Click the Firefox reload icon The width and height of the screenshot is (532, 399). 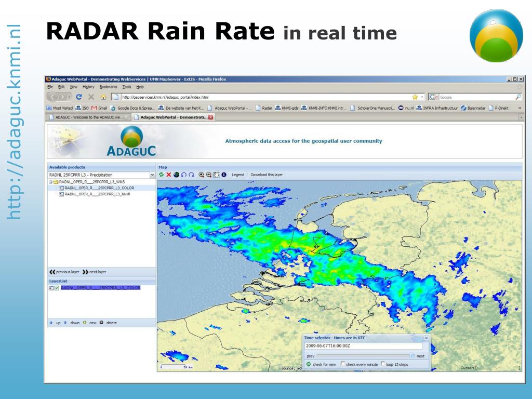point(79,97)
